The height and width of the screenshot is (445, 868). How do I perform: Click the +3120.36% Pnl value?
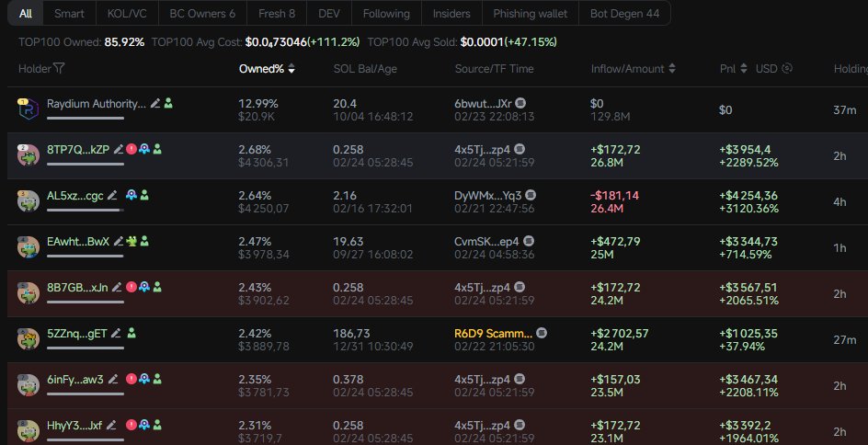[749, 209]
